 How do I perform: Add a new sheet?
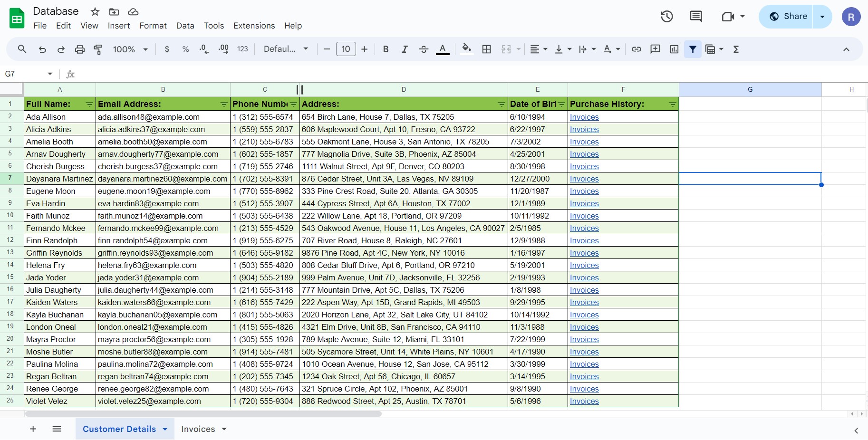click(x=33, y=429)
